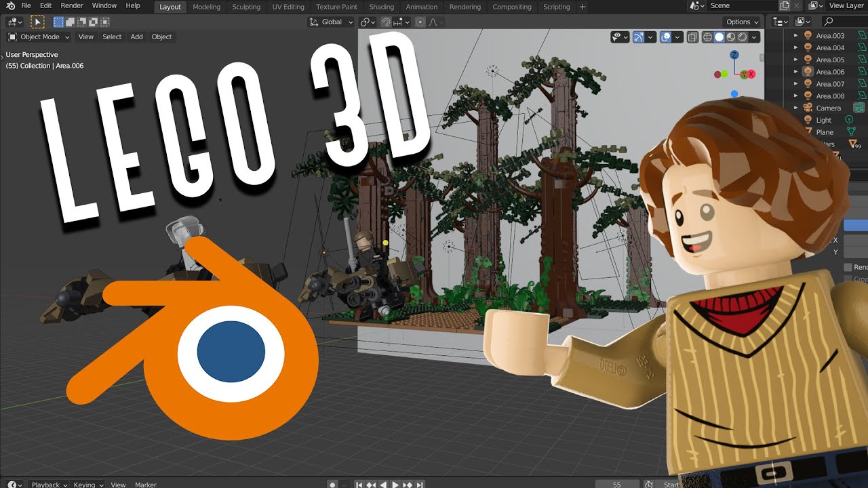This screenshot has height=488, width=868.
Task: Click the new scene icon
Action: coord(785,5)
